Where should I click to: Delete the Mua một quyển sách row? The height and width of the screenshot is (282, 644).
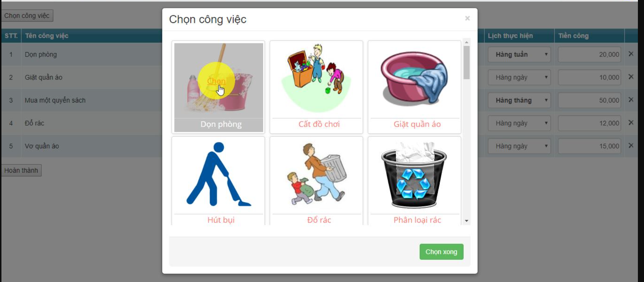point(631,100)
